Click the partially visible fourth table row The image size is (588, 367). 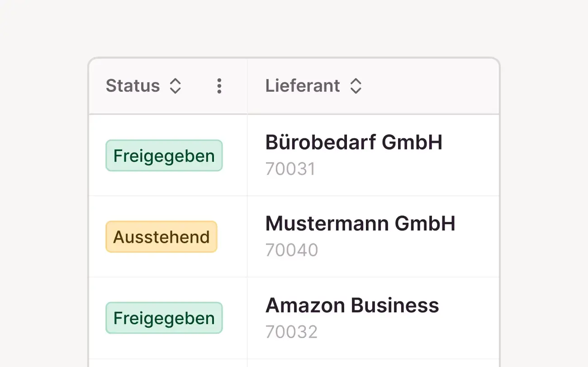294,363
